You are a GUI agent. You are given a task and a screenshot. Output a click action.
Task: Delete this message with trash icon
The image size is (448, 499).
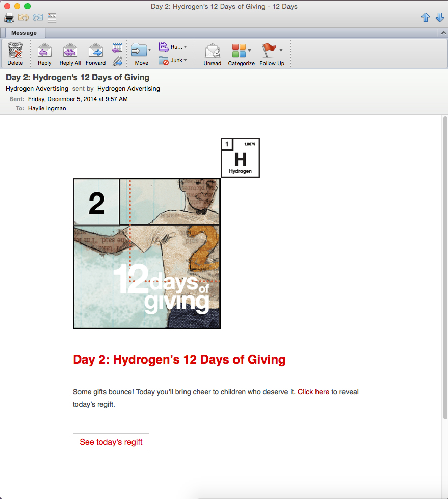[x=15, y=54]
